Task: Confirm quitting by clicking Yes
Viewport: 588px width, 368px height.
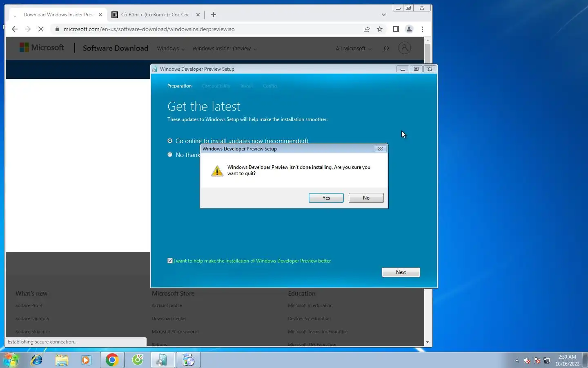Action: coord(326,198)
